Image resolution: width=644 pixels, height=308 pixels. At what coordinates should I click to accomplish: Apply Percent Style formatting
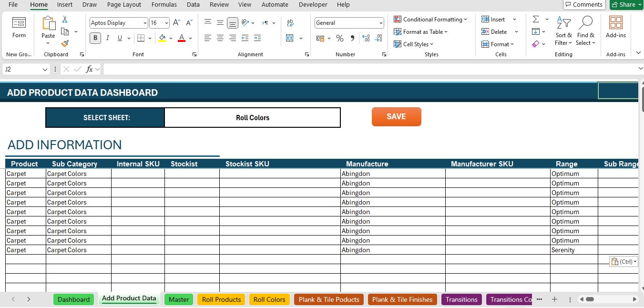point(340,38)
